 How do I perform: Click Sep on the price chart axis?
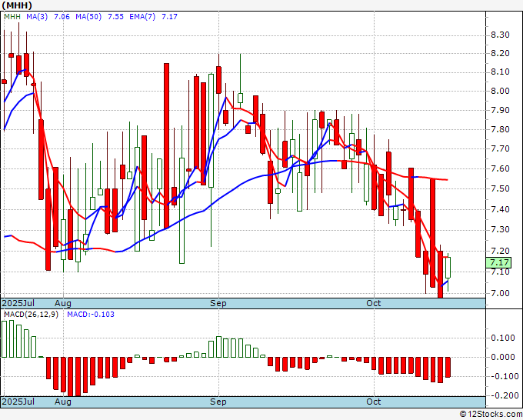(218, 303)
